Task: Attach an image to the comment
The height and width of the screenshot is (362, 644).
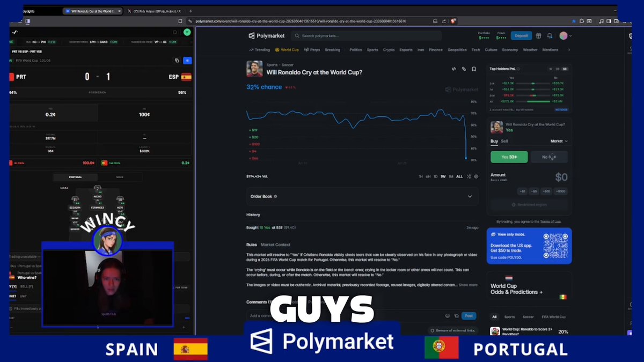Action: (456, 316)
